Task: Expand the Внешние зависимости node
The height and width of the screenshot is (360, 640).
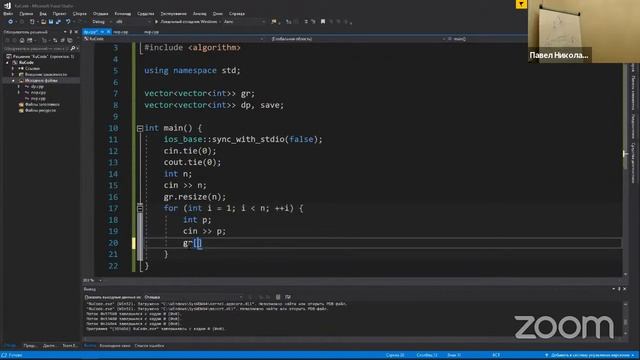Action: coord(13,74)
